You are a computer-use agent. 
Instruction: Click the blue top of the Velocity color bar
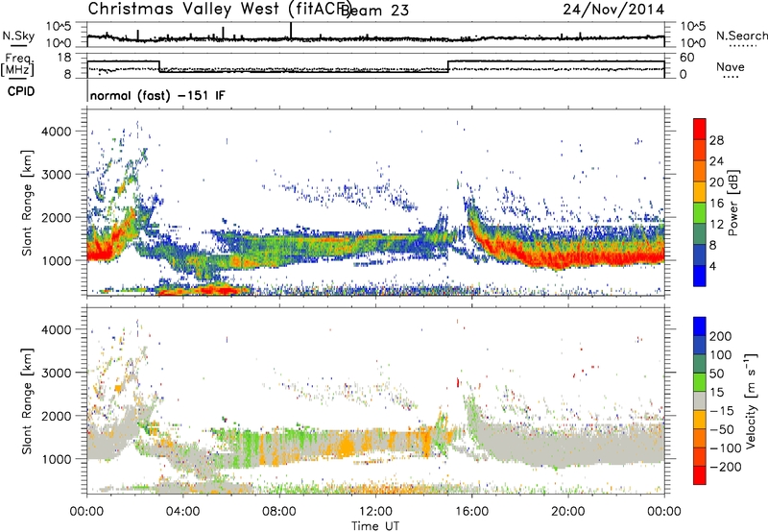[700, 326]
